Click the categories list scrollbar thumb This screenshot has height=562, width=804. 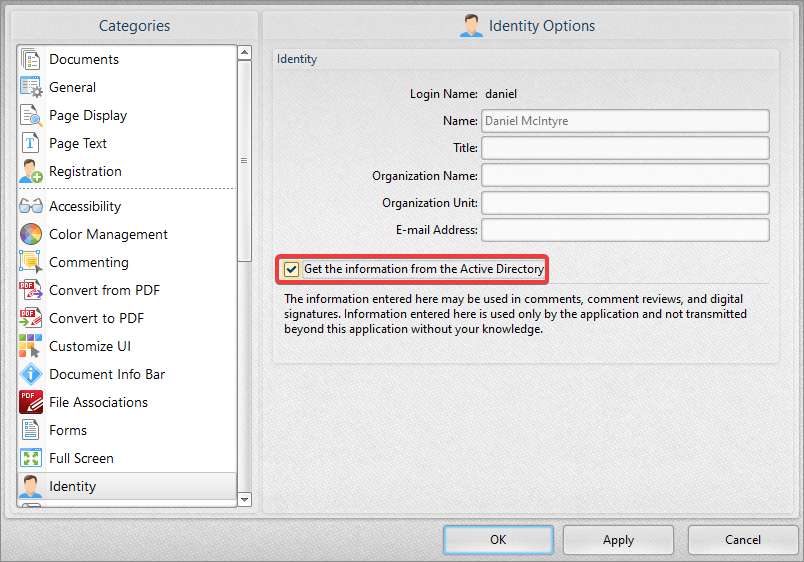click(x=245, y=161)
